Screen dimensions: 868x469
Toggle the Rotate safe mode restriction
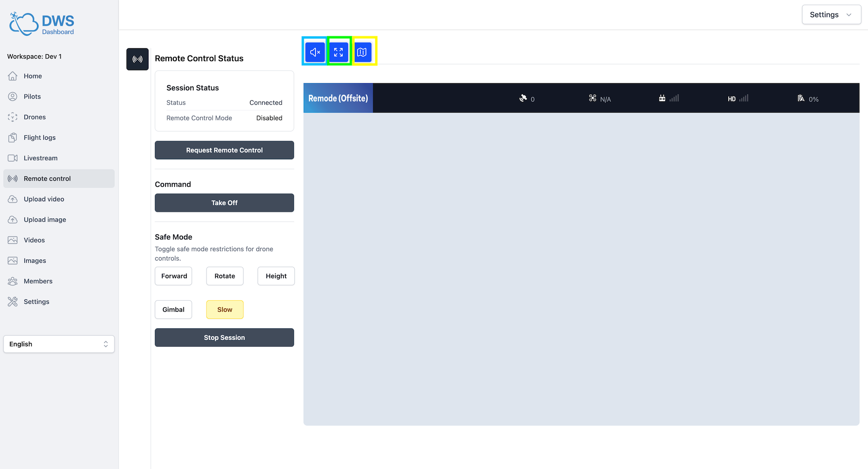pyautogui.click(x=225, y=276)
